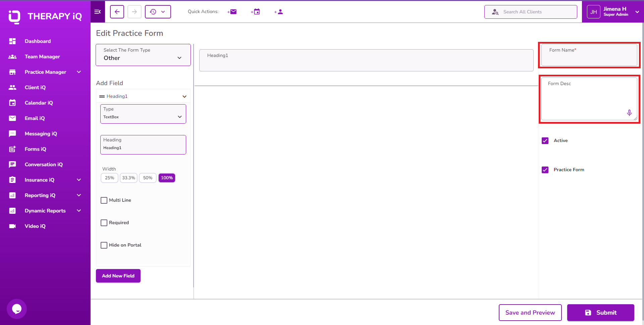Image resolution: width=644 pixels, height=325 pixels.
Task: Open the Jimena H user menu
Action: pos(613,12)
